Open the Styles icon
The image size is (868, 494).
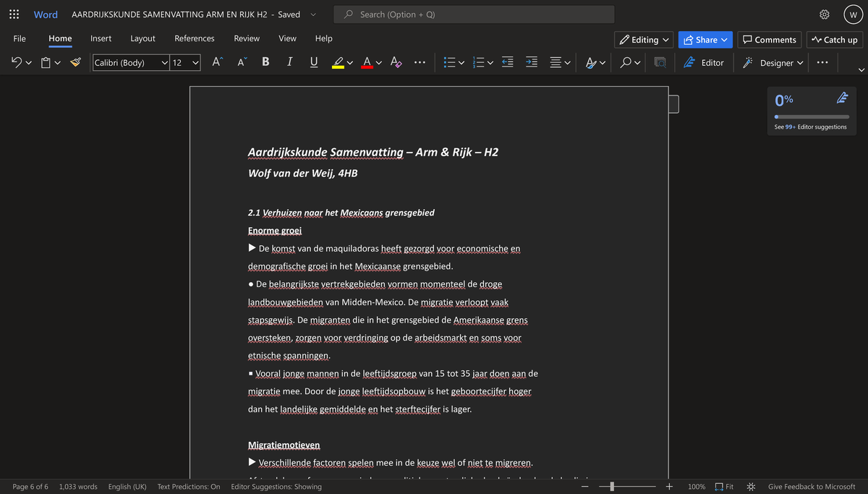[592, 63]
